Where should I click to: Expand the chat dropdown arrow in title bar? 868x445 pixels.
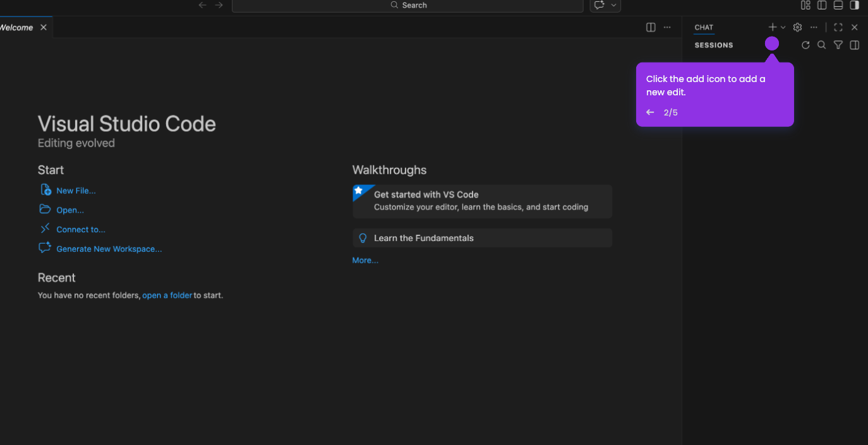point(613,5)
